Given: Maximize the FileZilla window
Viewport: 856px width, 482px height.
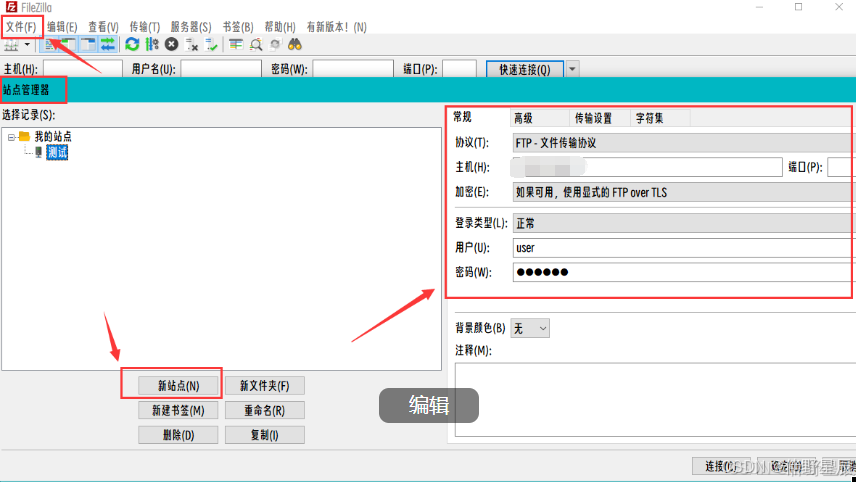Looking at the screenshot, I should tap(799, 7).
